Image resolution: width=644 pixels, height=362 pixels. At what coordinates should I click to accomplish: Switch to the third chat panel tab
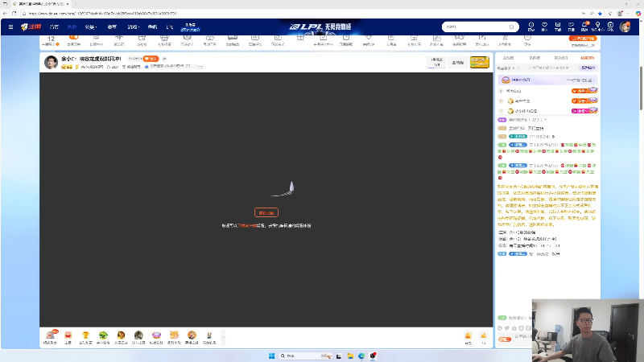tap(560, 58)
